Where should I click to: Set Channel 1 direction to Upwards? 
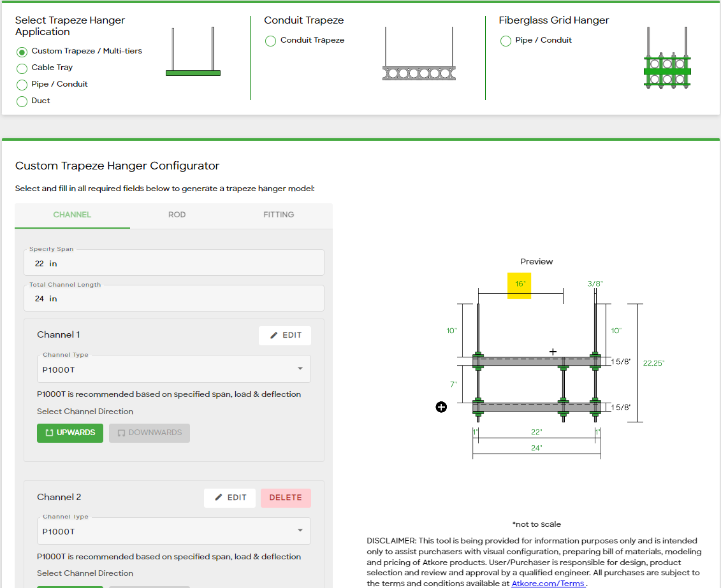point(70,433)
